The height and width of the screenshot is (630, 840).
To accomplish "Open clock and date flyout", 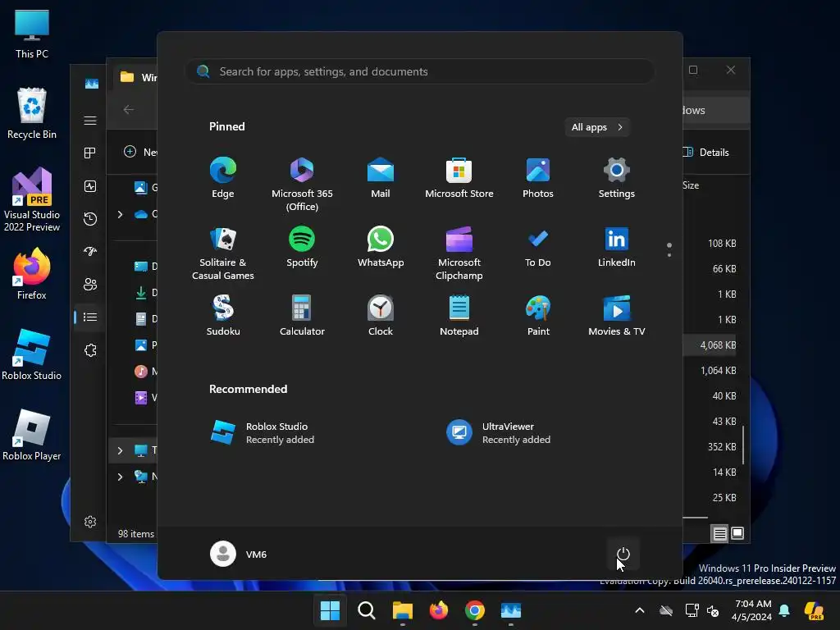I will [x=752, y=610].
